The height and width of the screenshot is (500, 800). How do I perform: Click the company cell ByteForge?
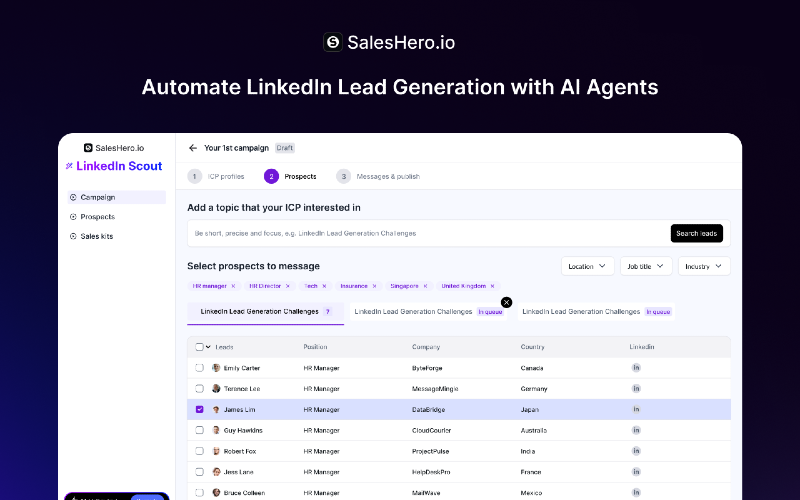[x=427, y=368]
